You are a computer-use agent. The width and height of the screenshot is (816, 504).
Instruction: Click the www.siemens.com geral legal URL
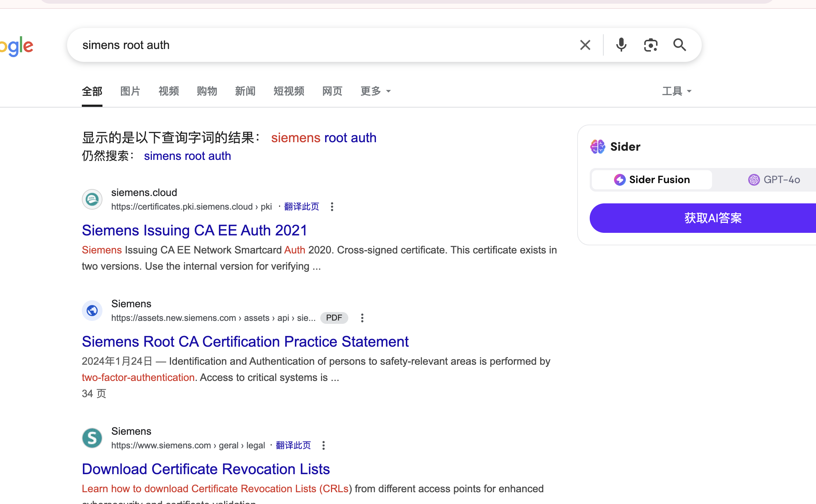tap(188, 445)
